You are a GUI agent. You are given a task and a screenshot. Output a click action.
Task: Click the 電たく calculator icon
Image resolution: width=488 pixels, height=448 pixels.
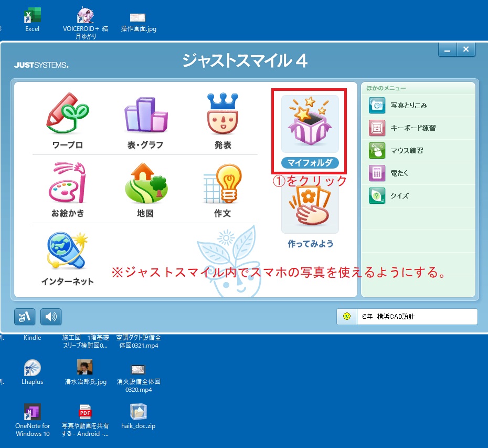(x=377, y=173)
